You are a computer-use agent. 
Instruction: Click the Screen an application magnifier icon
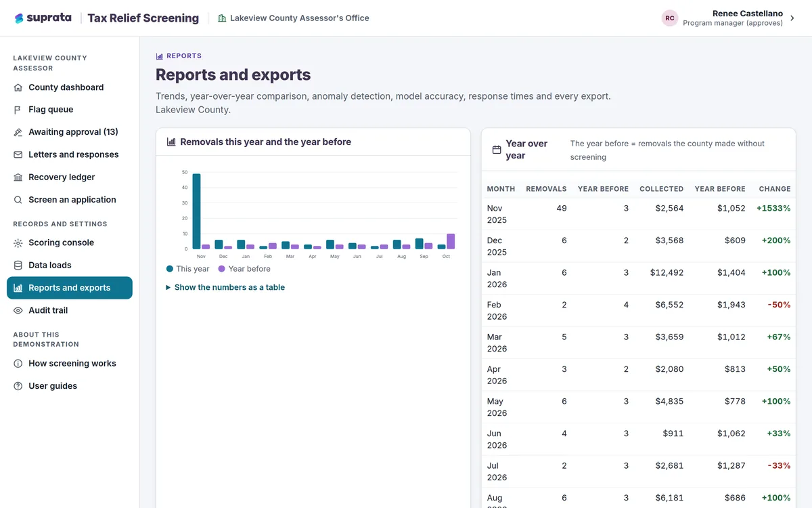18,200
